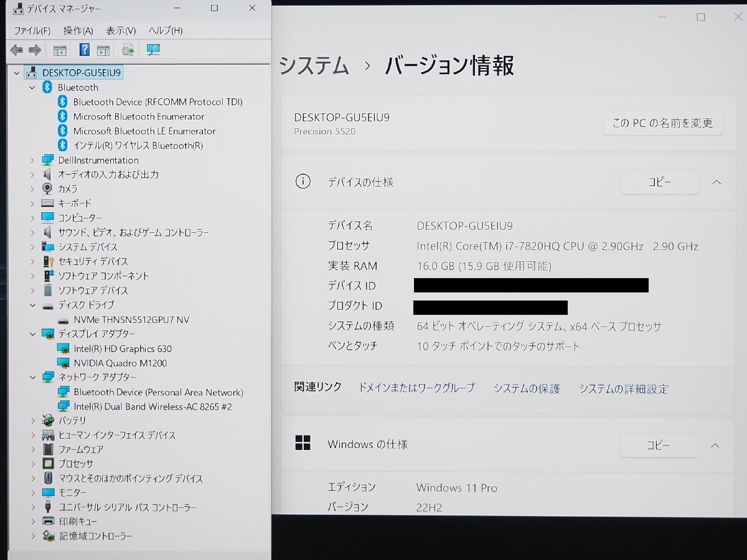
Task: Collapse the ディスプレイ アダプター category
Action: (x=32, y=334)
